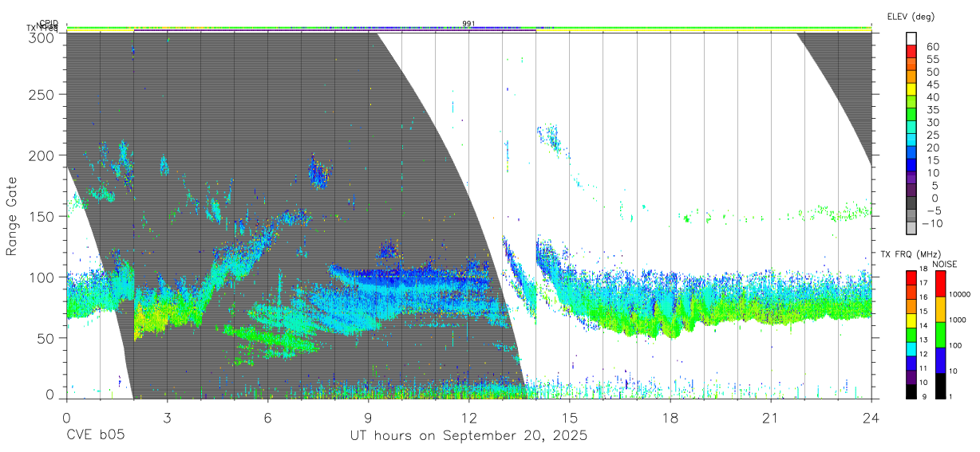This screenshot has width=980, height=452.
Task: Click the blue 11–12 MHz TX FRQ swatch
Action: pyautogui.click(x=911, y=364)
